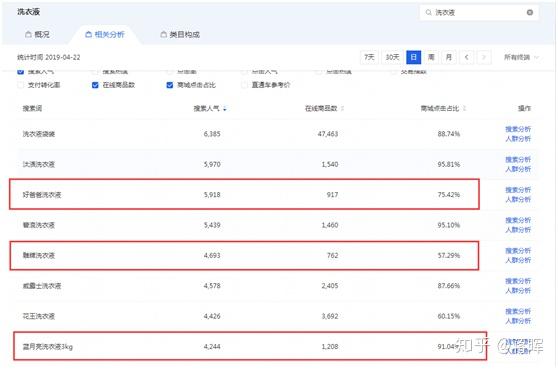This screenshot has height=369, width=558.
Task: Click the 57.29% percentage value
Action: coord(449,255)
